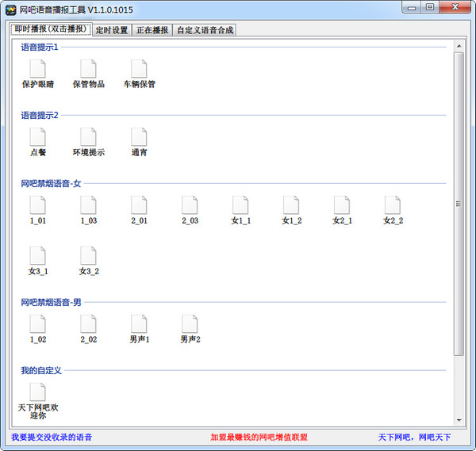Screen dimensions: 476x451
Task: Click 天下网吧，网吧天下 link
Action: click(414, 437)
